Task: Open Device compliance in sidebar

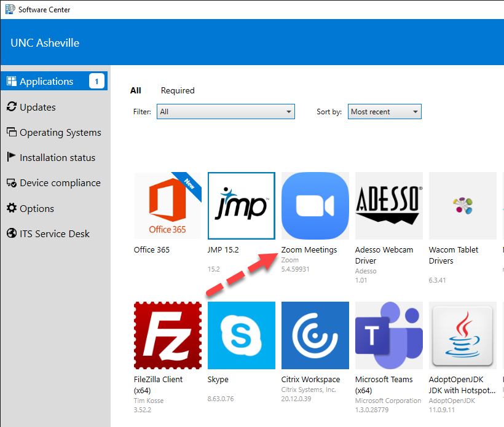Action: pos(60,182)
